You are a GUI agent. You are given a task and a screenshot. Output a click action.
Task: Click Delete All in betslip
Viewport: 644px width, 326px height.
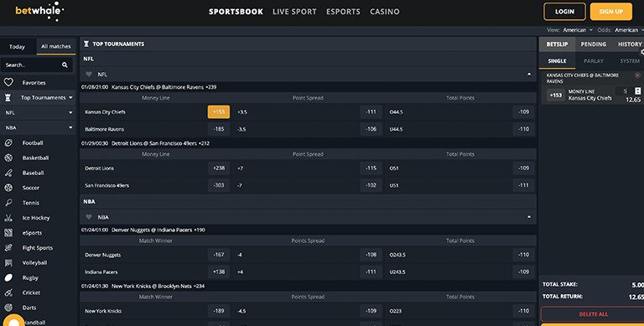[593, 314]
